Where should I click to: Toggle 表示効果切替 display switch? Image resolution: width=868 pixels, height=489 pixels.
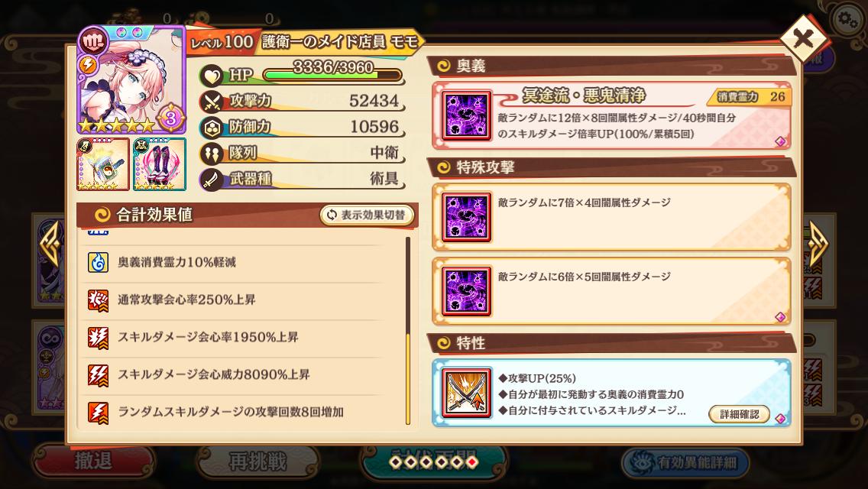point(367,215)
